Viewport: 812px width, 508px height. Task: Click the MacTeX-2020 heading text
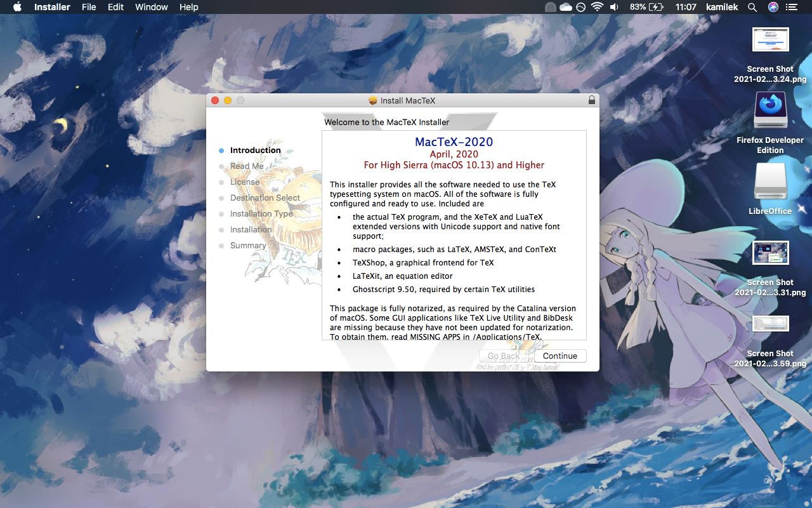click(x=454, y=142)
